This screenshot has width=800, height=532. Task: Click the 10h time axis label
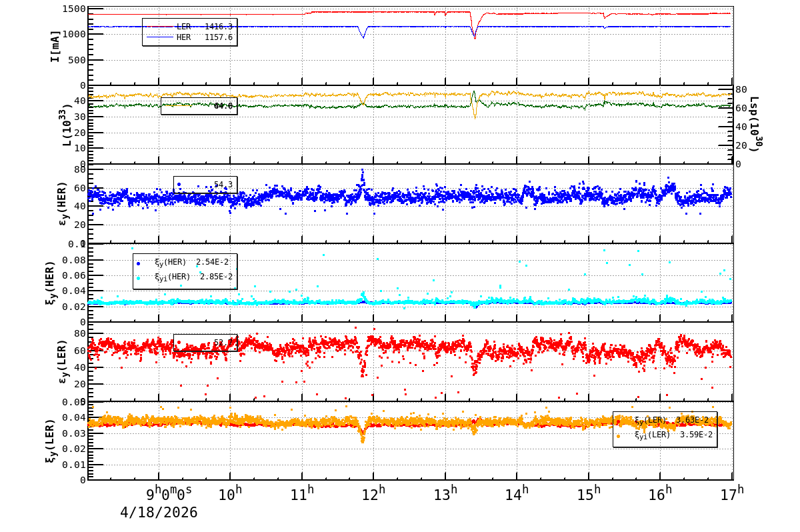[x=231, y=495]
